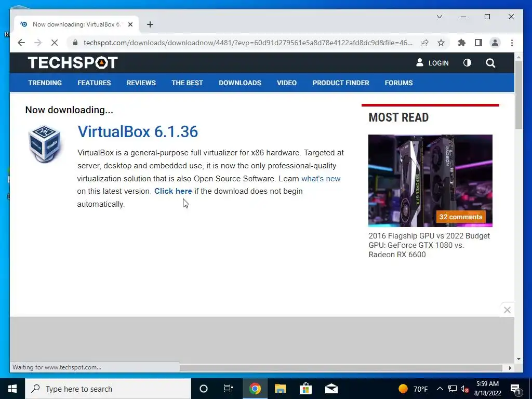
Task: Open Cortana circle icon
Action: 204,389
